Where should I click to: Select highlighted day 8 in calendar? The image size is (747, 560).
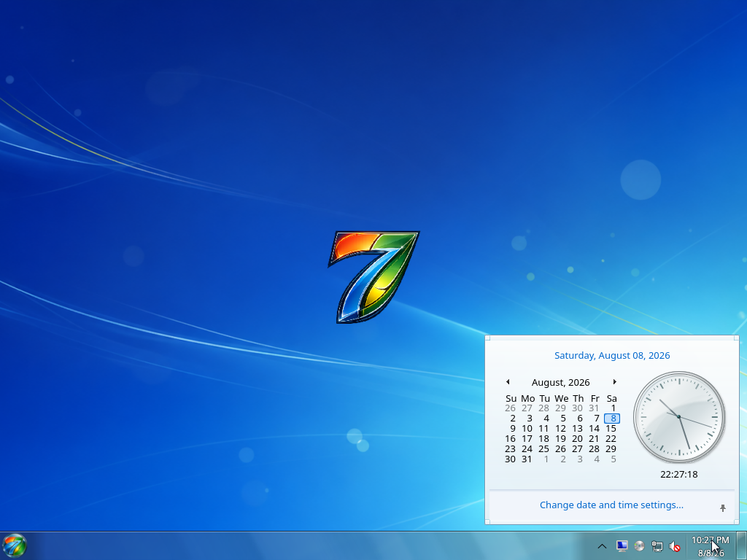pyautogui.click(x=612, y=419)
